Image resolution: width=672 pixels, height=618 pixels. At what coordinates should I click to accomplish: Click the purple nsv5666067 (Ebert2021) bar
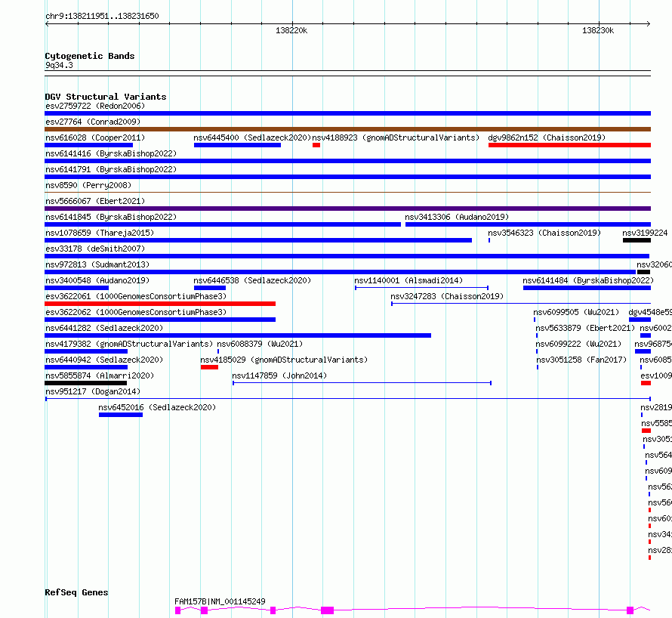(x=347, y=209)
